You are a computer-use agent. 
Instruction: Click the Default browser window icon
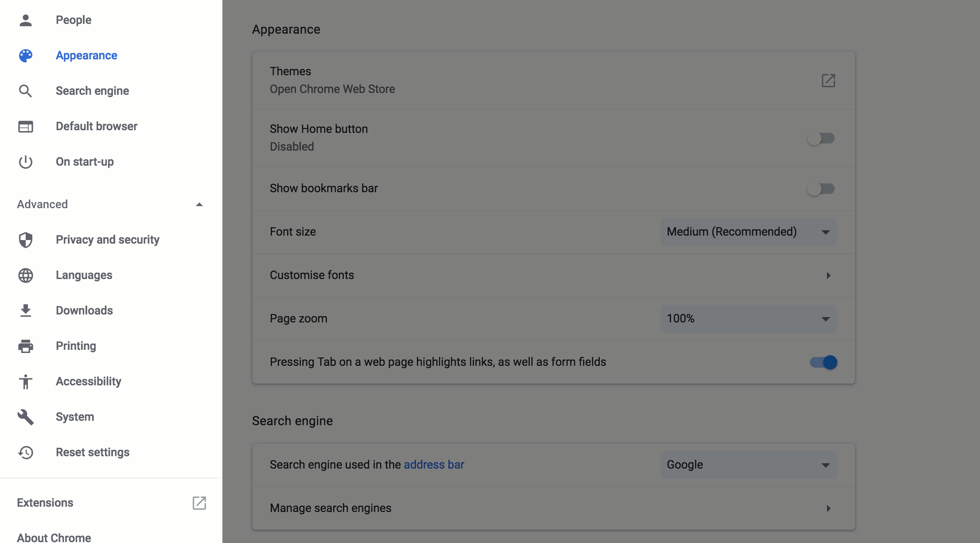pyautogui.click(x=26, y=126)
